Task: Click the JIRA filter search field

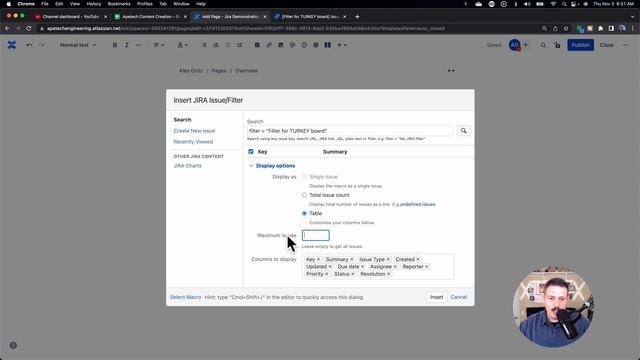Action: 350,131
